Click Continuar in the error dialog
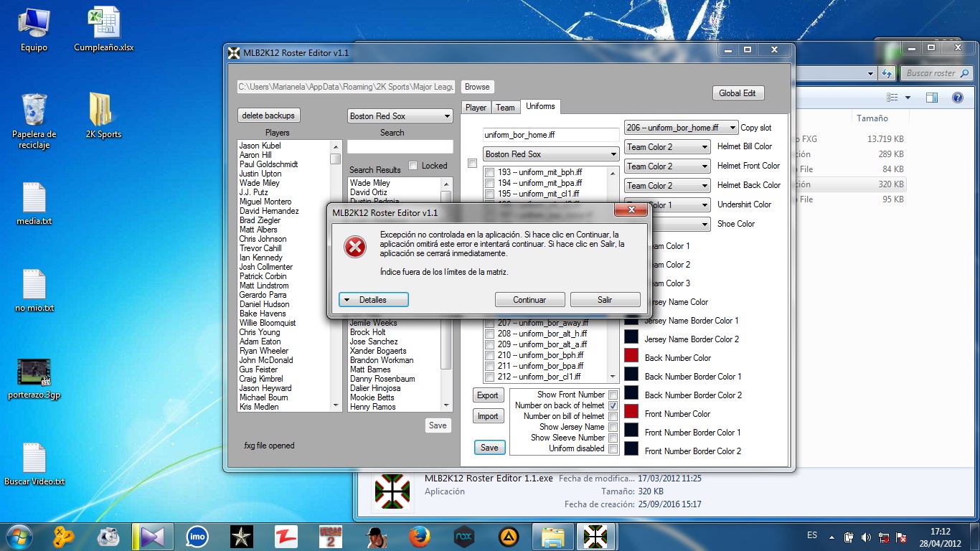This screenshot has height=551, width=980. [530, 300]
